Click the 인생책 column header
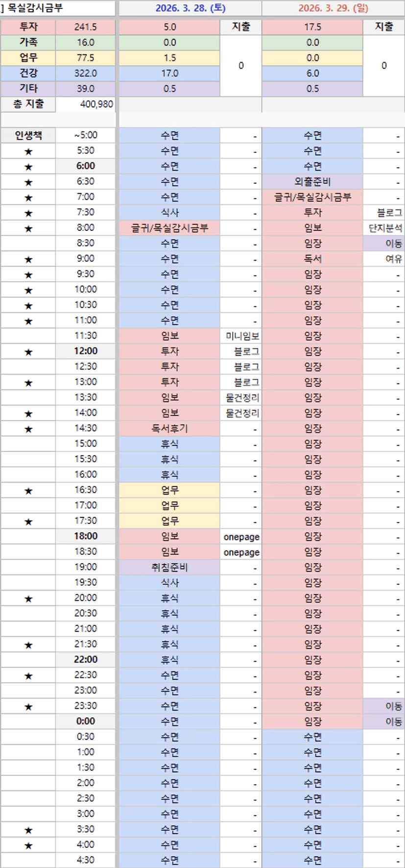This screenshot has height=868, width=405. (x=28, y=135)
